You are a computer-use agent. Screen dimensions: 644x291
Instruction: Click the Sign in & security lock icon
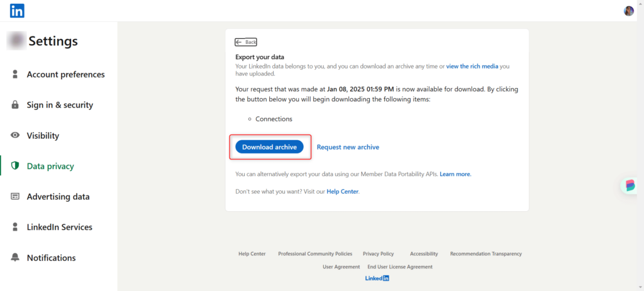coord(15,105)
